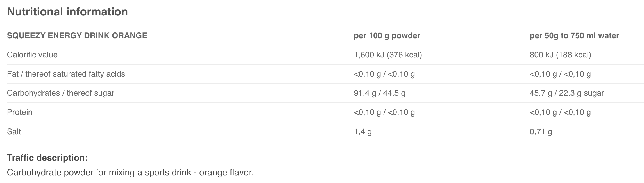Click the Fat value in the per 50g column
The width and height of the screenshot is (644, 183).
560,74
